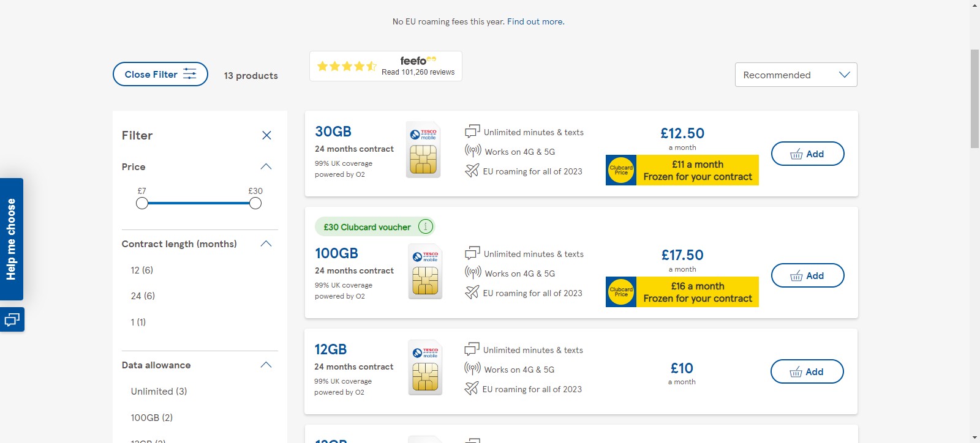The width and height of the screenshot is (980, 443).
Task: Open the Recommended sort dropdown
Action: [x=796, y=75]
